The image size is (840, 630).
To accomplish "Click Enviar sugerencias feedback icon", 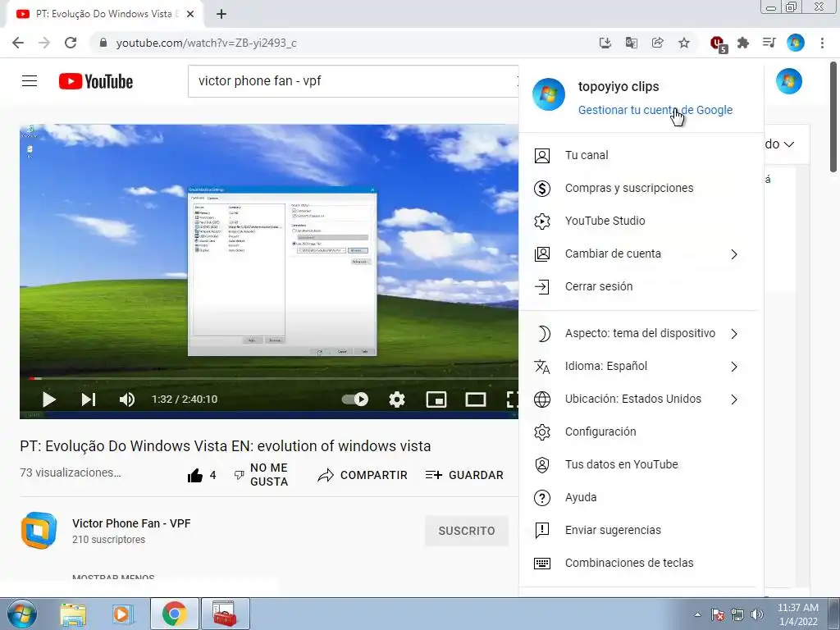I will [541, 531].
